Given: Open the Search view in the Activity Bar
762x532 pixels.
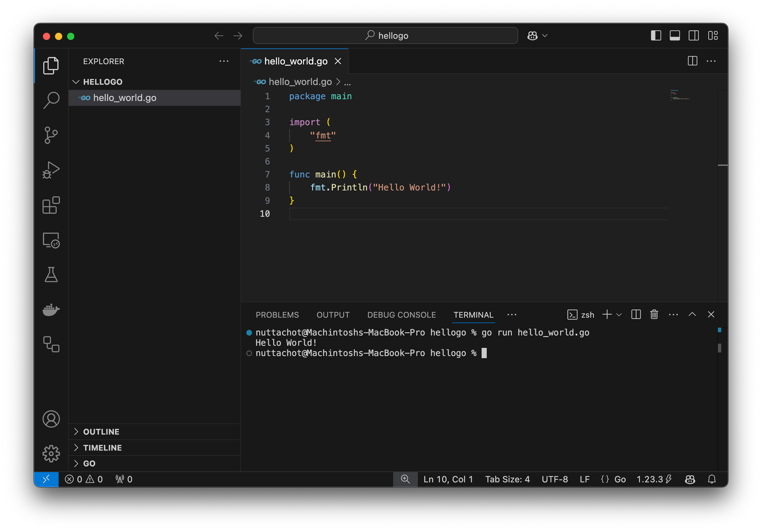Looking at the screenshot, I should pos(51,100).
